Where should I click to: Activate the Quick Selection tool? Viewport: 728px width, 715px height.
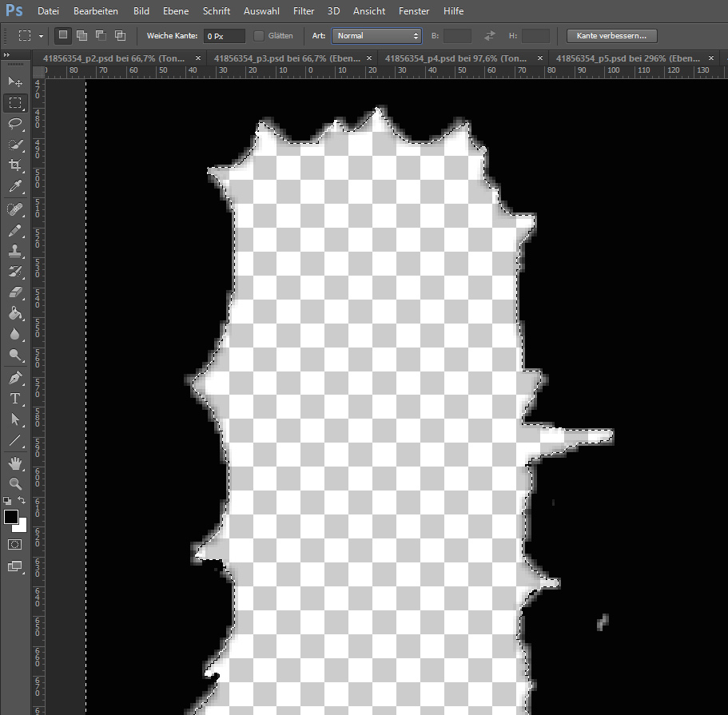pyautogui.click(x=16, y=145)
